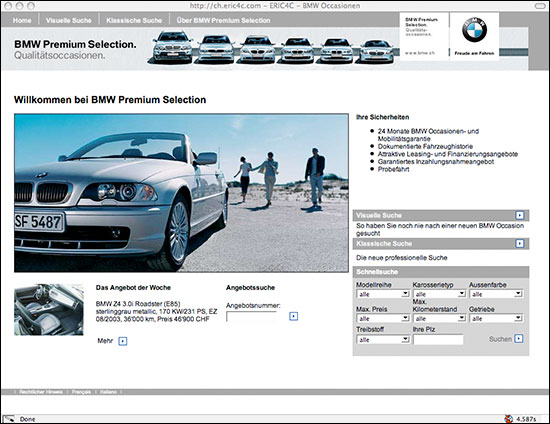Click the Mehr link under the weekly offer
The height and width of the screenshot is (424, 550).
(x=105, y=341)
